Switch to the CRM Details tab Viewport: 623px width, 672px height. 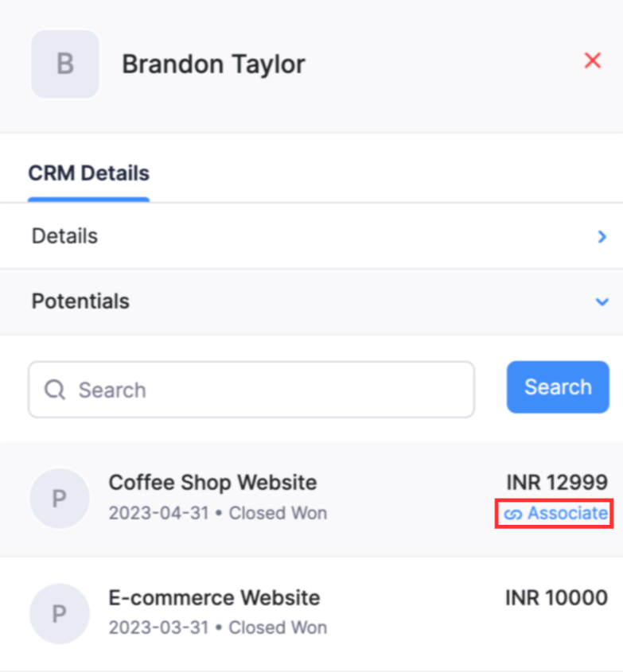pyautogui.click(x=88, y=173)
